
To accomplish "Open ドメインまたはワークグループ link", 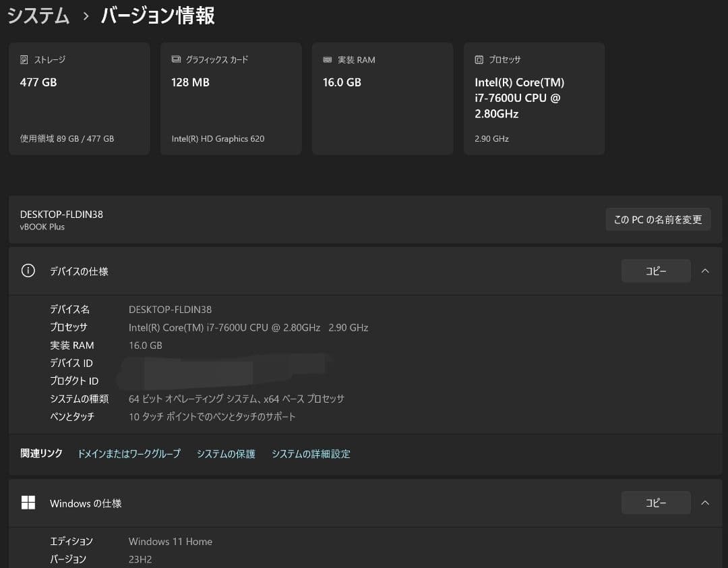I will click(129, 453).
